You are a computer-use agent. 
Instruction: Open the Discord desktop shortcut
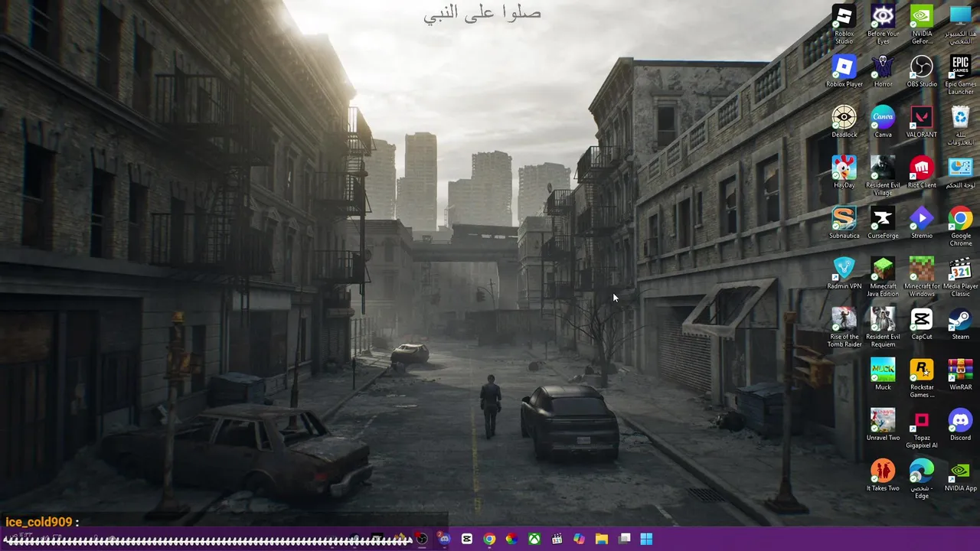pyautogui.click(x=960, y=425)
